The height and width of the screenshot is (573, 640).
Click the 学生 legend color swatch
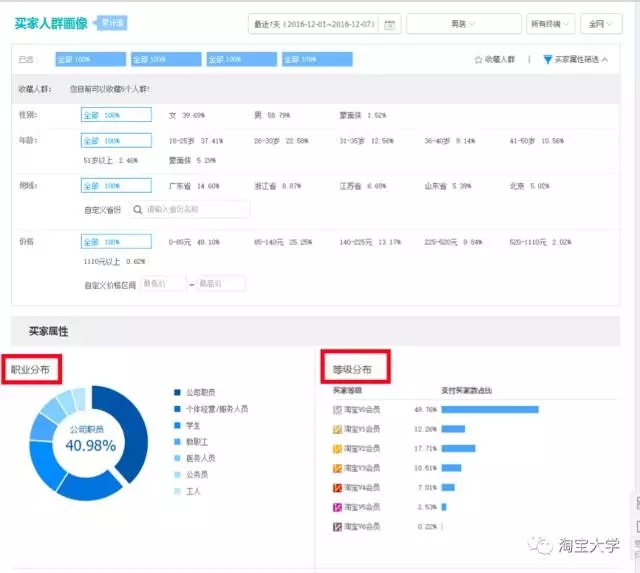(x=177, y=426)
